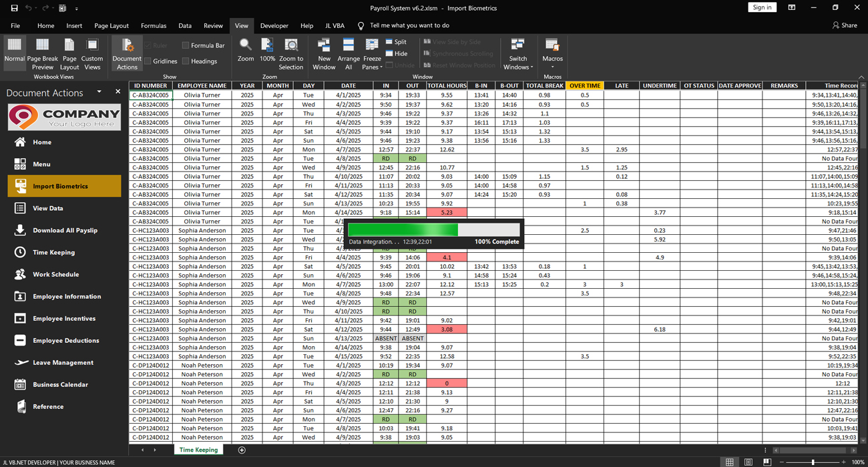The width and height of the screenshot is (868, 467).
Task: Split the worksheet window
Action: coord(396,42)
